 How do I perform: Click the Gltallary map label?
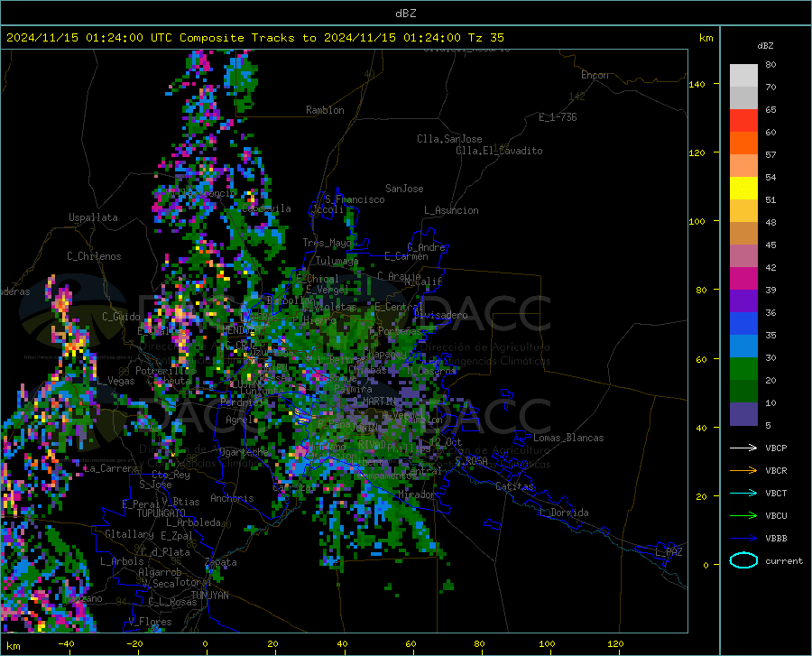tap(129, 534)
